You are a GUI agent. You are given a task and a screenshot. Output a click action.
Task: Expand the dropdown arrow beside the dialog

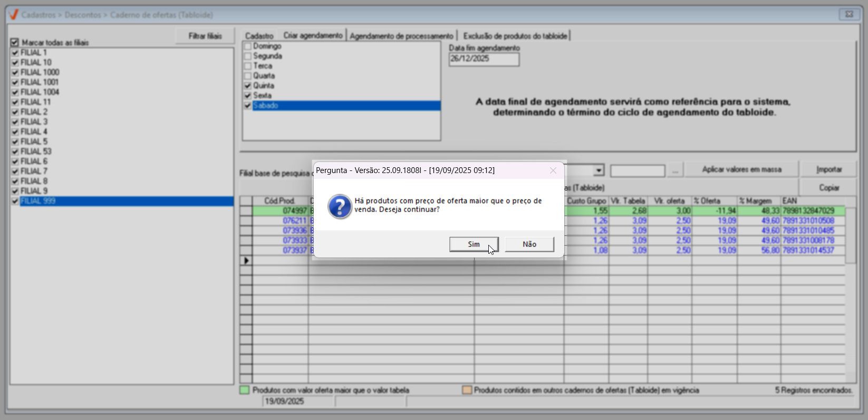pos(599,170)
